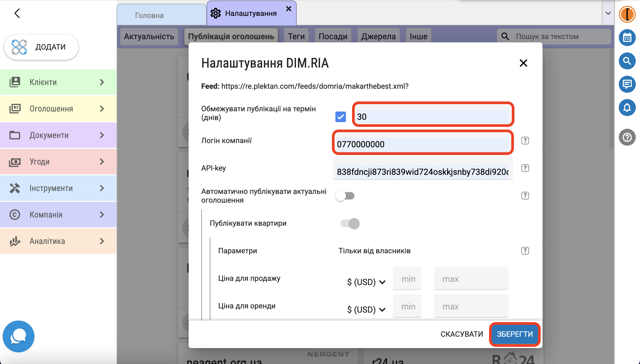Open notifications bell icon
Viewport: 640px width, 364px height.
click(x=627, y=108)
